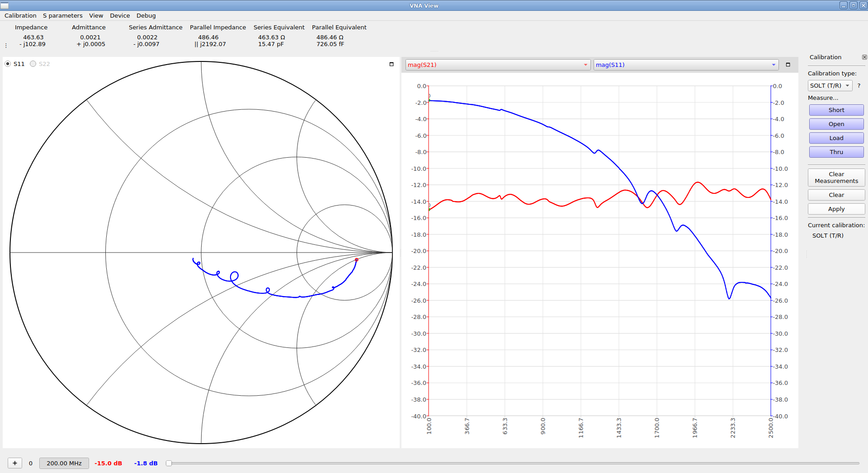Open the Calibration menu
This screenshot has width=868, height=473.
click(x=20, y=15)
